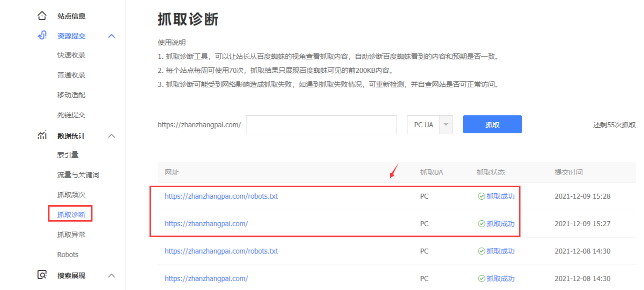This screenshot has width=644, height=290.
Task: Open robots.txt link dated 2021-12-08 14:30
Action: (221, 251)
